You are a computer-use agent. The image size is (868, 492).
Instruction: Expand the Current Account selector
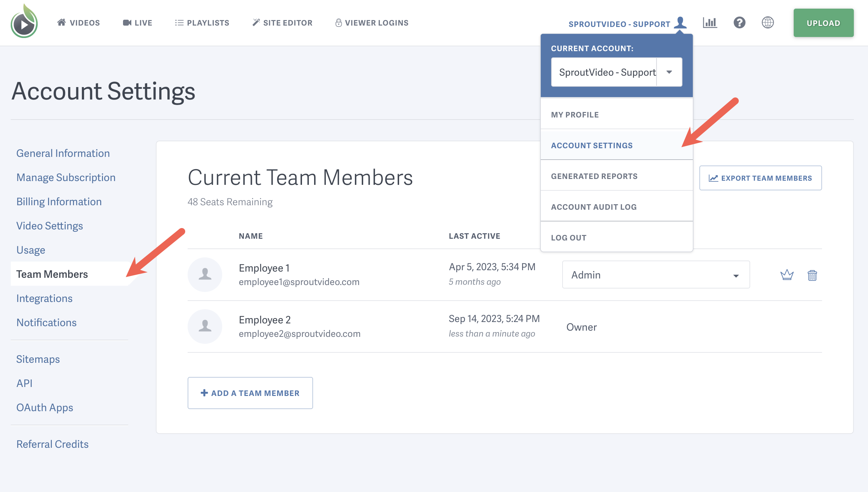[669, 72]
